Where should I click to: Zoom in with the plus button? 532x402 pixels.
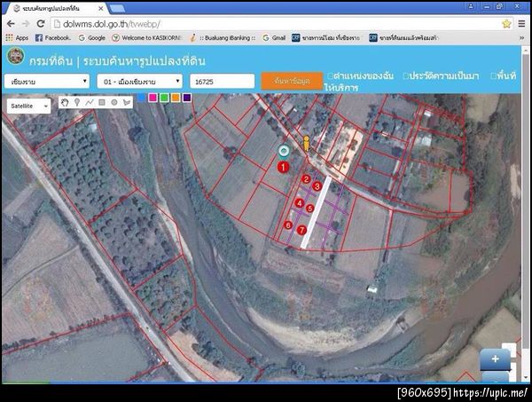tap(495, 359)
